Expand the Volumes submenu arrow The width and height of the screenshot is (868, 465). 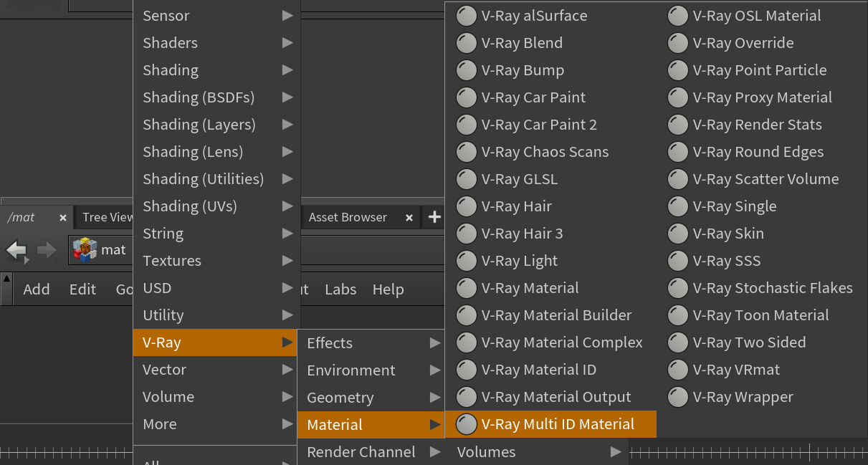tap(616, 452)
